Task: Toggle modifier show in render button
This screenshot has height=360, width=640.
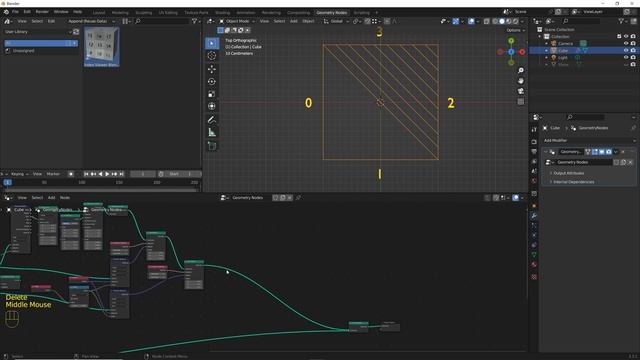Action: (609, 152)
